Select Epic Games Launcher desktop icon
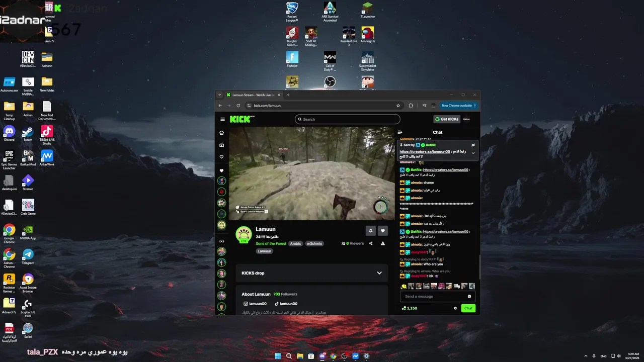This screenshot has height=362, width=644. click(9, 160)
